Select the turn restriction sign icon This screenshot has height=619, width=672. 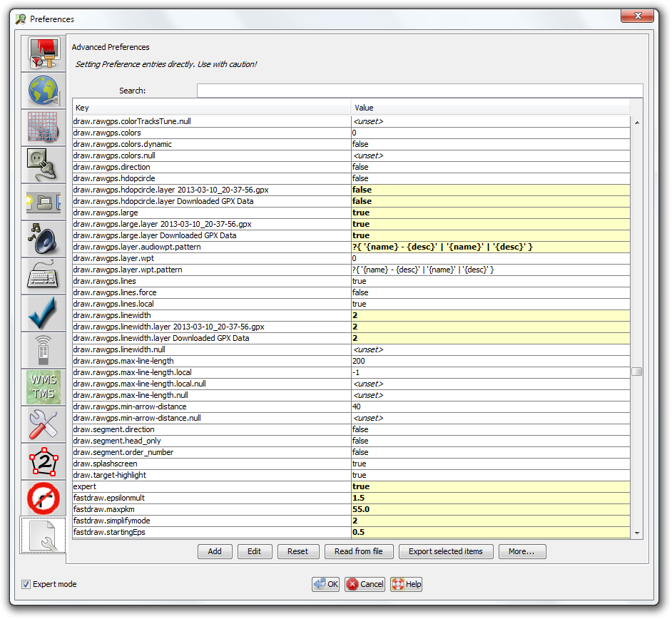(x=43, y=498)
